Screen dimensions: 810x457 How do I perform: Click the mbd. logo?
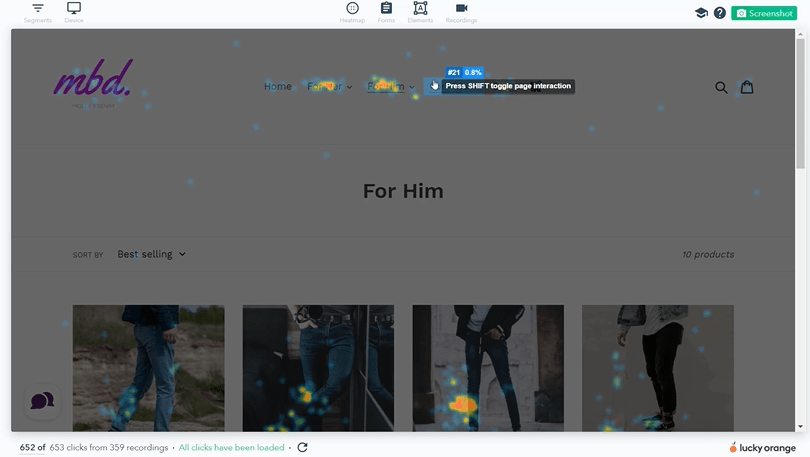tap(93, 83)
